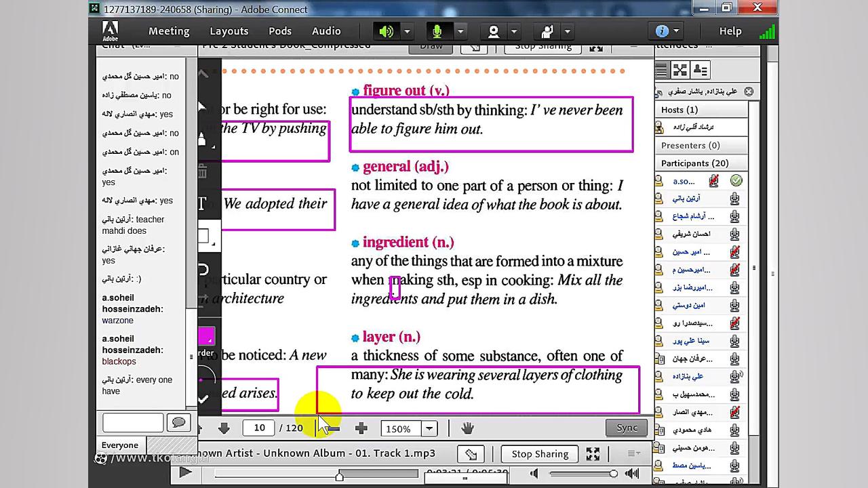Click the Adobe logo icon
868x488 pixels.
point(110,30)
